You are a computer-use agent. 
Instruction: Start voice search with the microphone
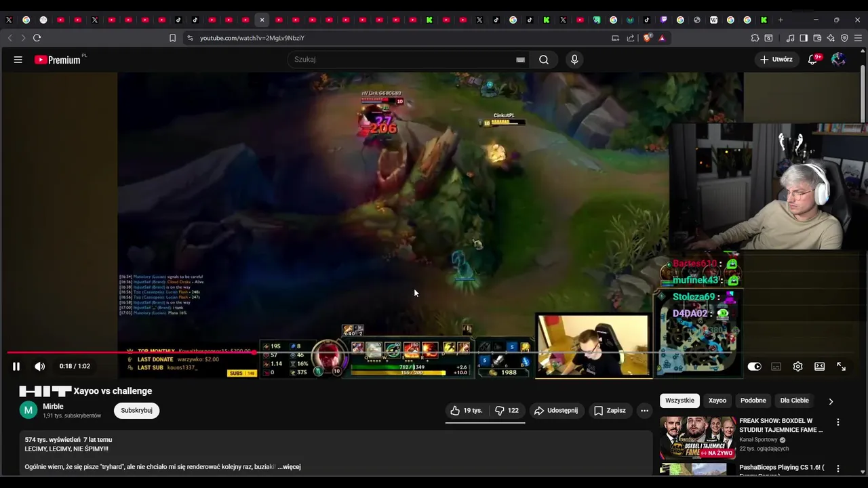574,60
